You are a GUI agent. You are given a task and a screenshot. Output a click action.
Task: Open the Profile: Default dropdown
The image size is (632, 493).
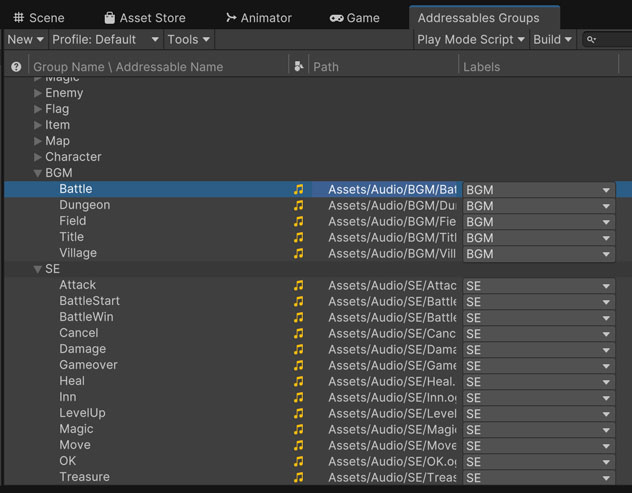106,40
